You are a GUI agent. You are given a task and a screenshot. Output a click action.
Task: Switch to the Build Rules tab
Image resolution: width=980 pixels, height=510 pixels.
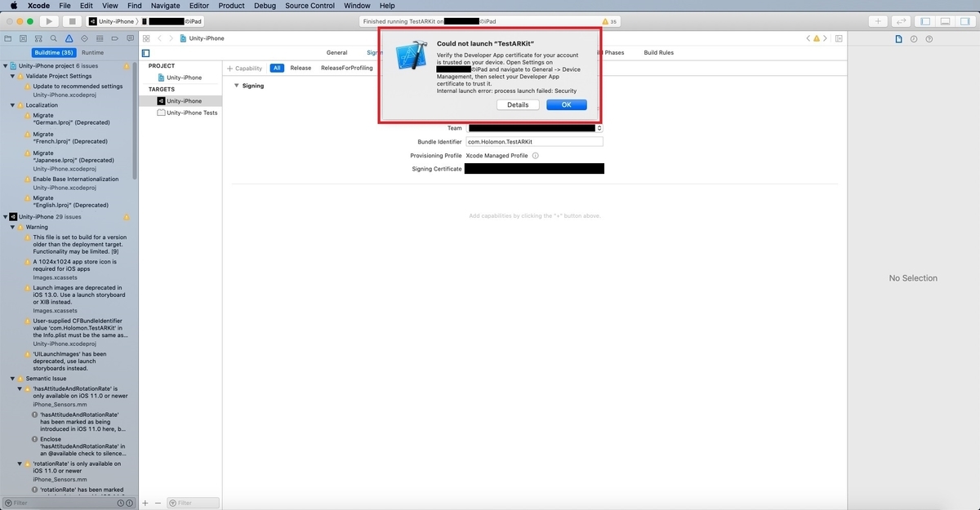tap(659, 53)
